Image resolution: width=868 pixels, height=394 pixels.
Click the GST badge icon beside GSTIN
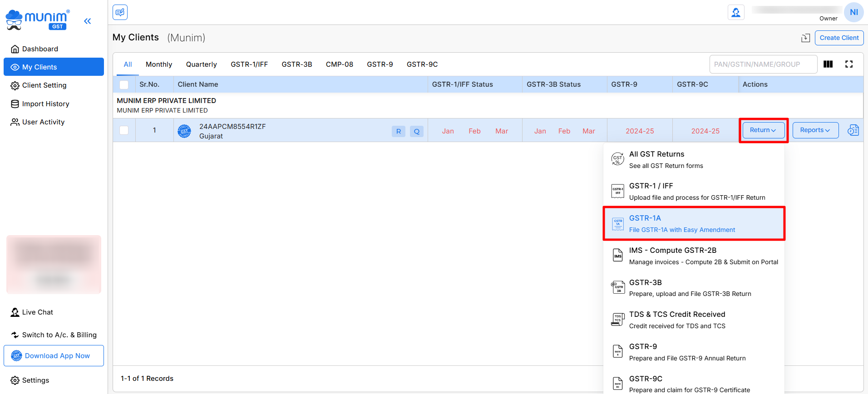(x=184, y=131)
